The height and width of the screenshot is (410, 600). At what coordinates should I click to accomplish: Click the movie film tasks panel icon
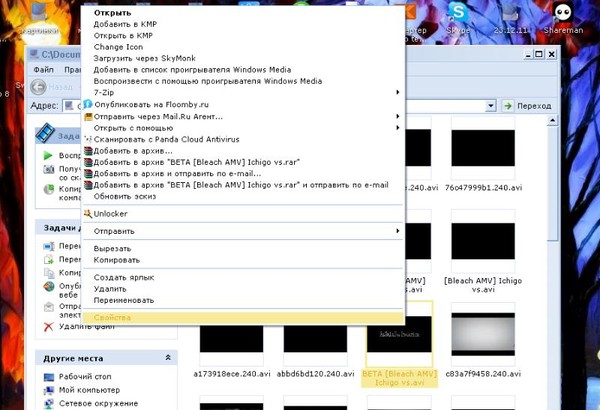click(x=45, y=133)
